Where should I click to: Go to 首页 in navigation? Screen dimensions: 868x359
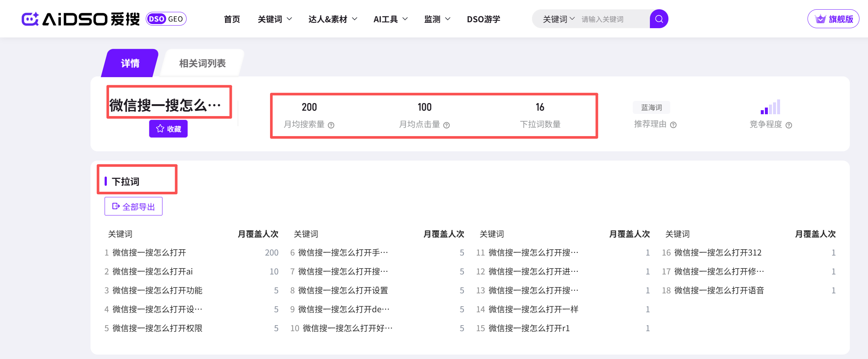click(232, 19)
